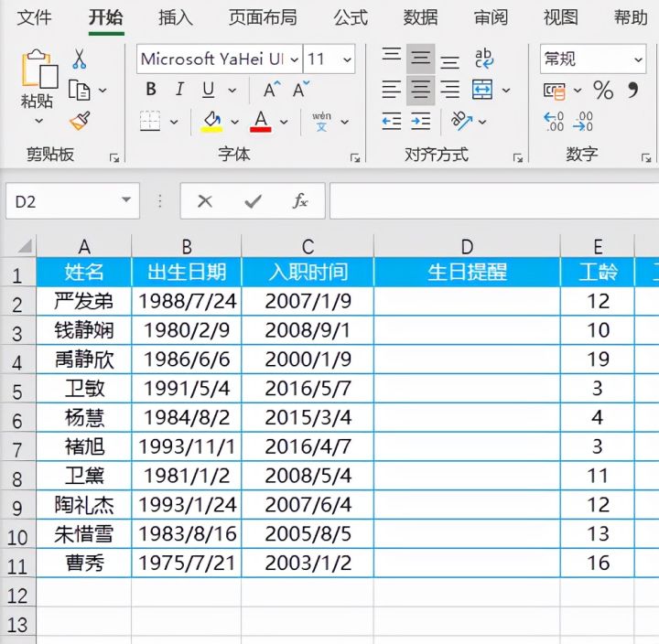
Task: Select column D header
Action: (467, 247)
